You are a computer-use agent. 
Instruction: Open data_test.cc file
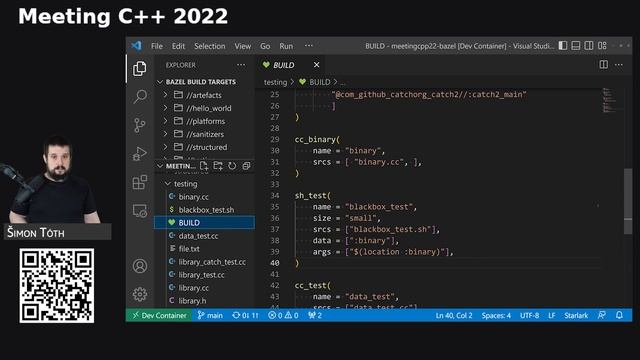click(204, 236)
